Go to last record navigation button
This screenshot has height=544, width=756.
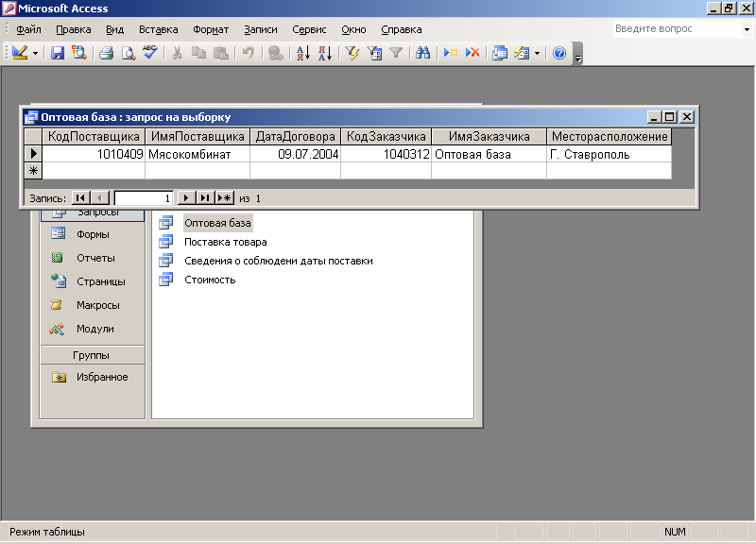pyautogui.click(x=205, y=198)
